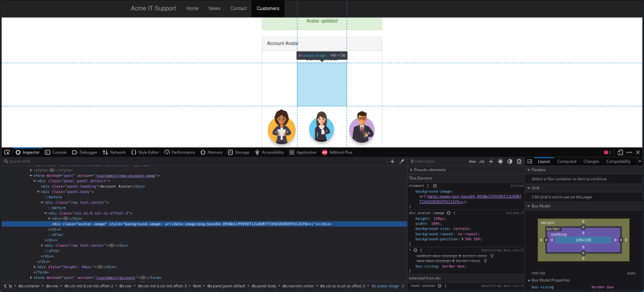Image resolution: width=644 pixels, height=292 pixels.
Task: Click the bootstrap.min.css:5 source link
Action: click(503, 250)
